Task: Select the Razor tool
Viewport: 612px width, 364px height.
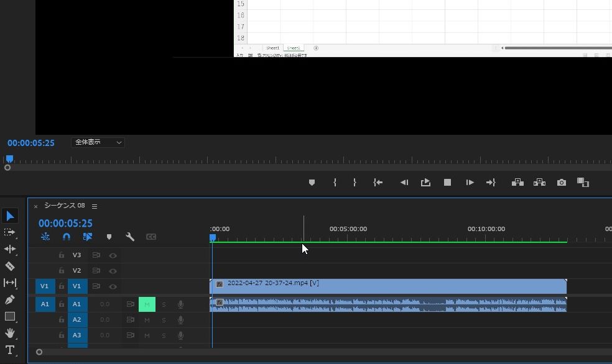Action: (10, 266)
